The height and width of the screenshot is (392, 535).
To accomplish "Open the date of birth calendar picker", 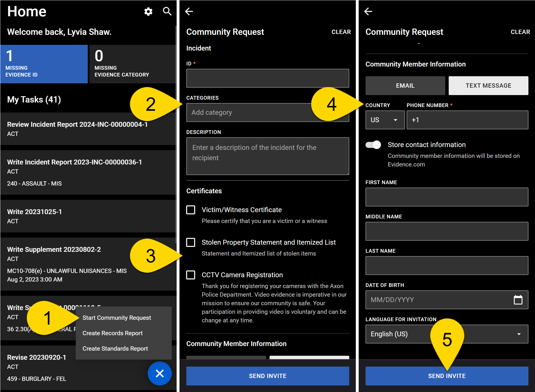I will [x=518, y=300].
